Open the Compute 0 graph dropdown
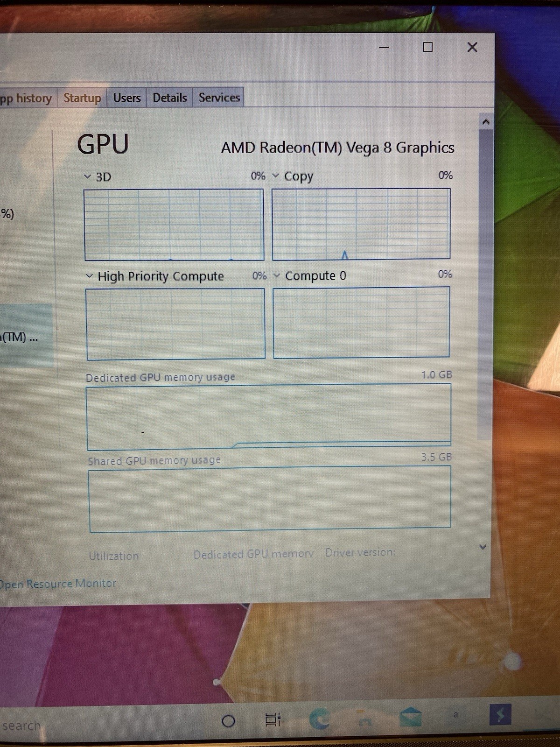This screenshot has width=560, height=747. 277,275
